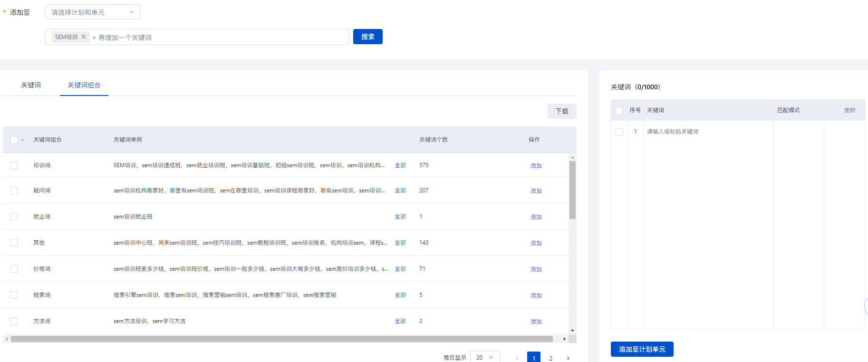Select the 关键词组合 tab
Viewport: 868px width, 362px height.
click(84, 85)
